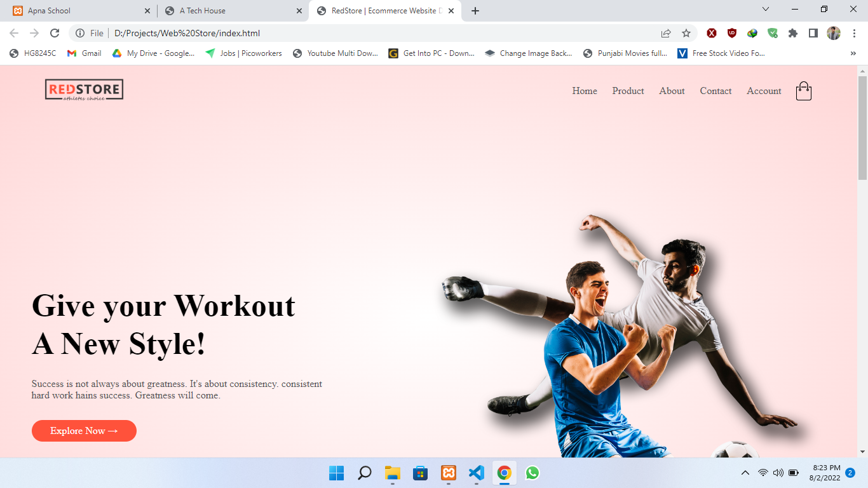868x488 pixels.
Task: Close the RedStore tab
Action: tap(452, 11)
